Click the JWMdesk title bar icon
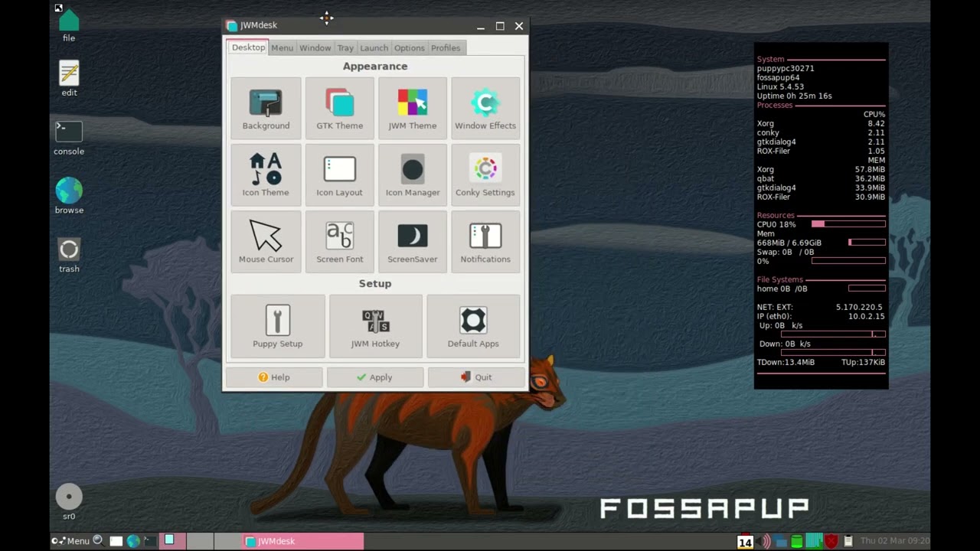980x551 pixels. click(x=232, y=26)
